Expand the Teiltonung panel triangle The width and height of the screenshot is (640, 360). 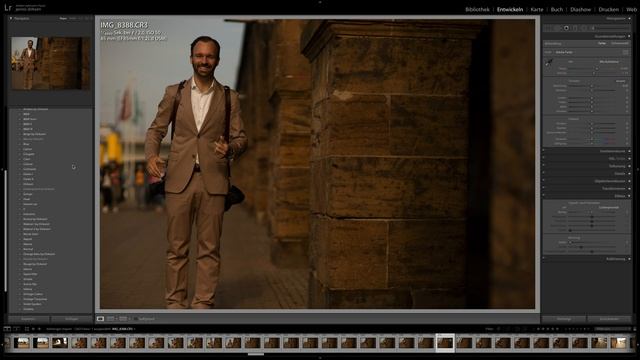click(x=629, y=166)
